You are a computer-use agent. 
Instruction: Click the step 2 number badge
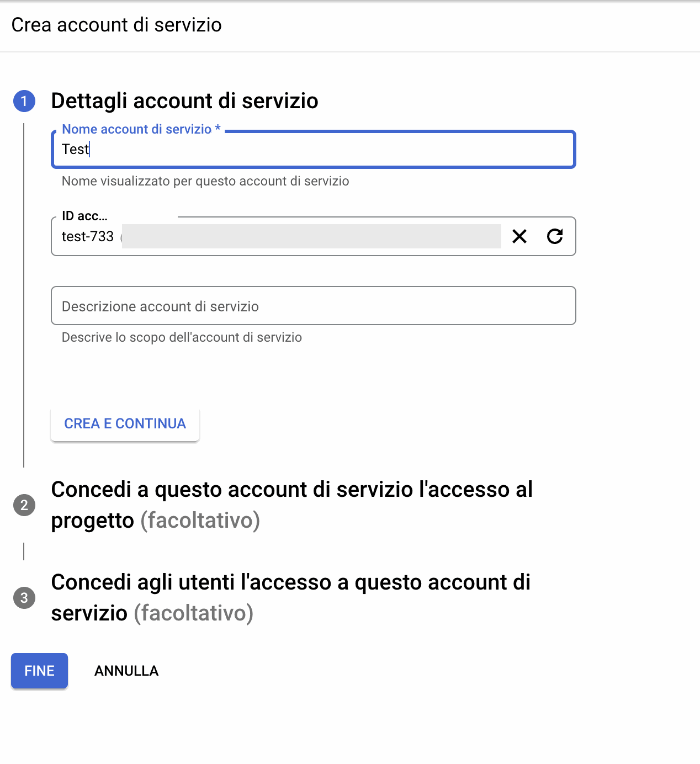click(x=24, y=505)
